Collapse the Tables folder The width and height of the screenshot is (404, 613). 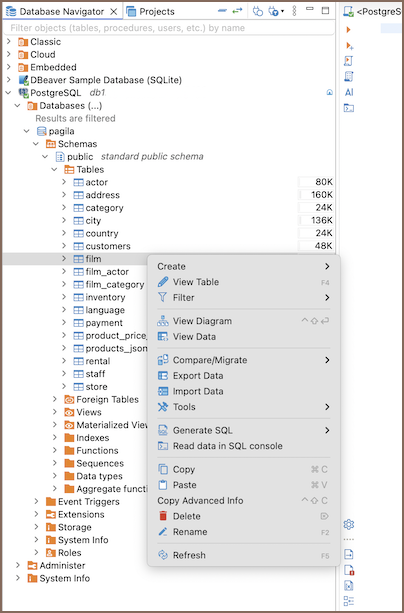coord(54,169)
